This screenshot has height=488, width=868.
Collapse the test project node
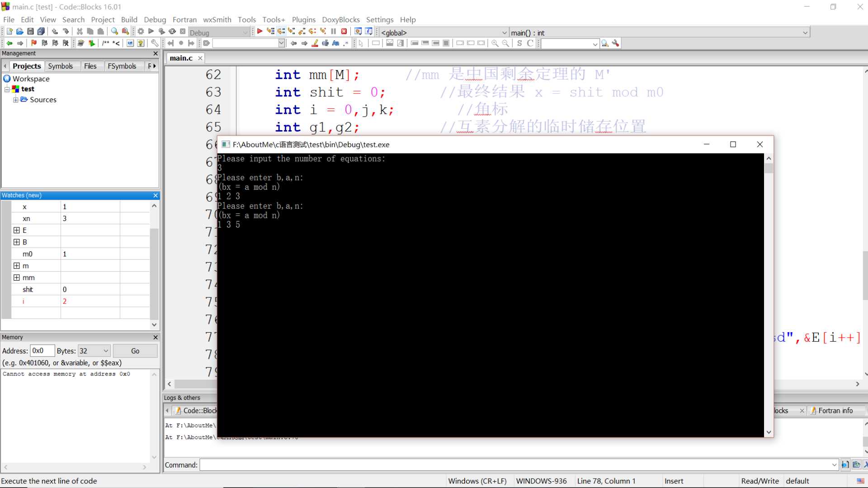7,89
